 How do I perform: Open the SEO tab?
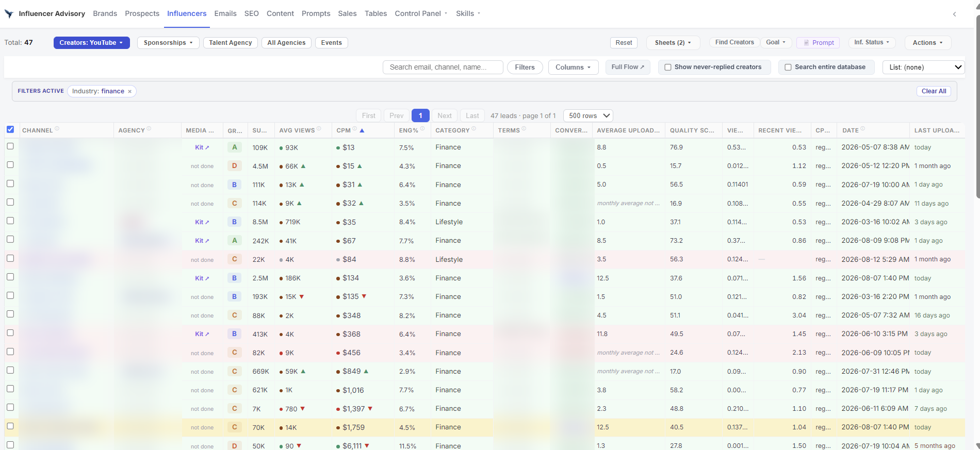click(x=252, y=14)
